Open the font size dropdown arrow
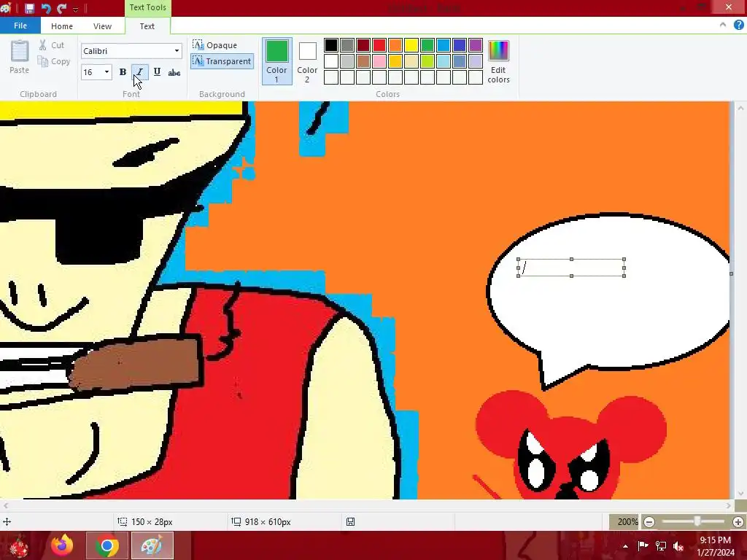The width and height of the screenshot is (747, 560). [x=107, y=72]
